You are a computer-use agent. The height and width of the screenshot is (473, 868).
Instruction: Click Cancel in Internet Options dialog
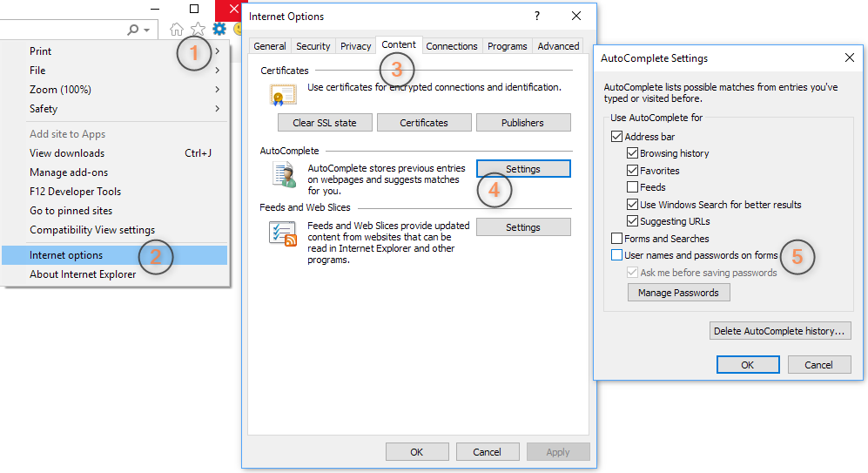tap(488, 452)
